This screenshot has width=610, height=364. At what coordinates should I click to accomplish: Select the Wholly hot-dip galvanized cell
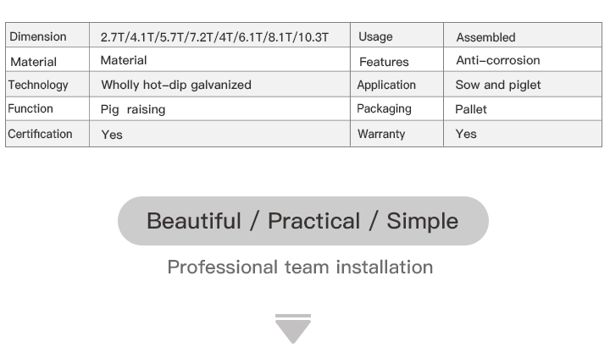pos(176,85)
